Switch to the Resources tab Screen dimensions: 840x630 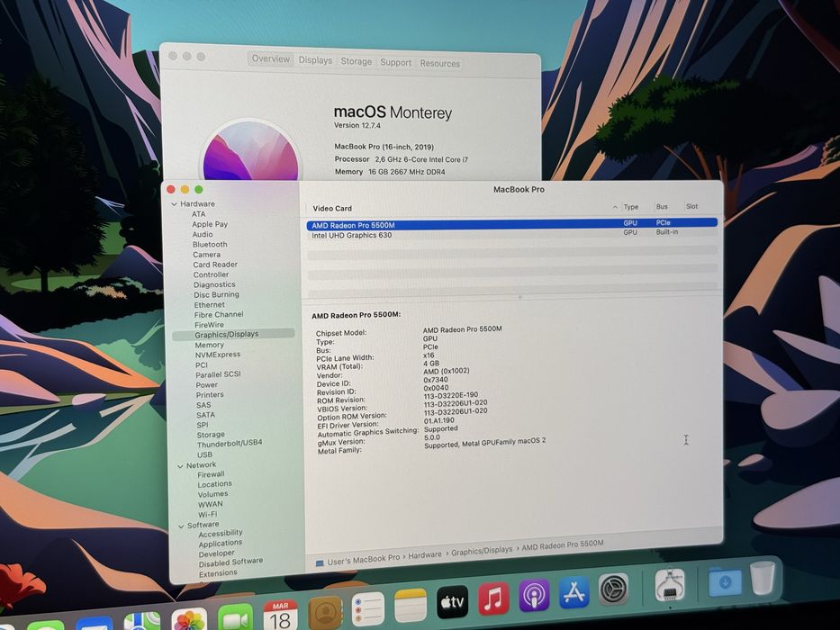[440, 63]
